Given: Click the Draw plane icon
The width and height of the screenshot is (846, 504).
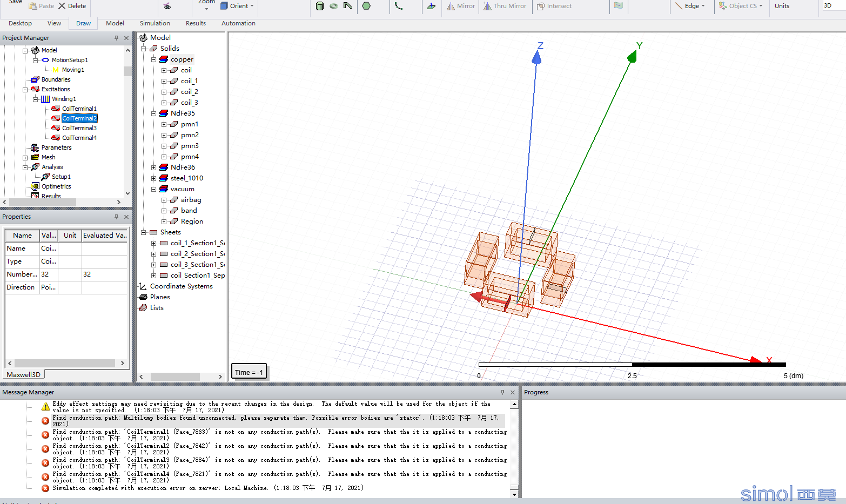Looking at the screenshot, I should [431, 6].
